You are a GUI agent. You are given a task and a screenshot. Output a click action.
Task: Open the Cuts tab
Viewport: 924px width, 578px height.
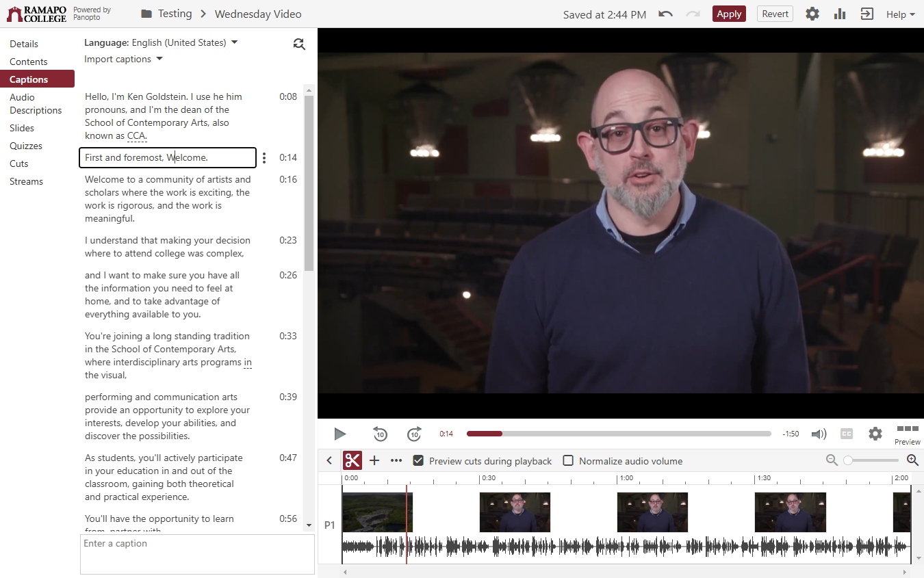pyautogui.click(x=19, y=163)
